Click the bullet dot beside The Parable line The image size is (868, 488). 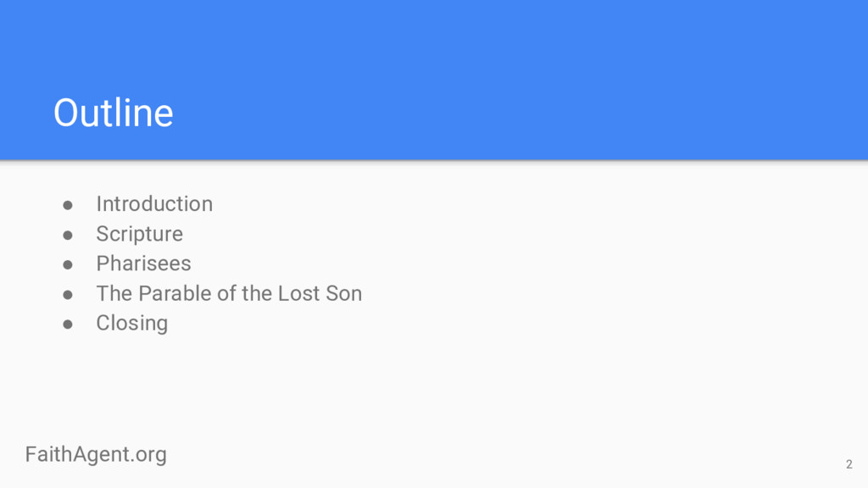point(68,294)
